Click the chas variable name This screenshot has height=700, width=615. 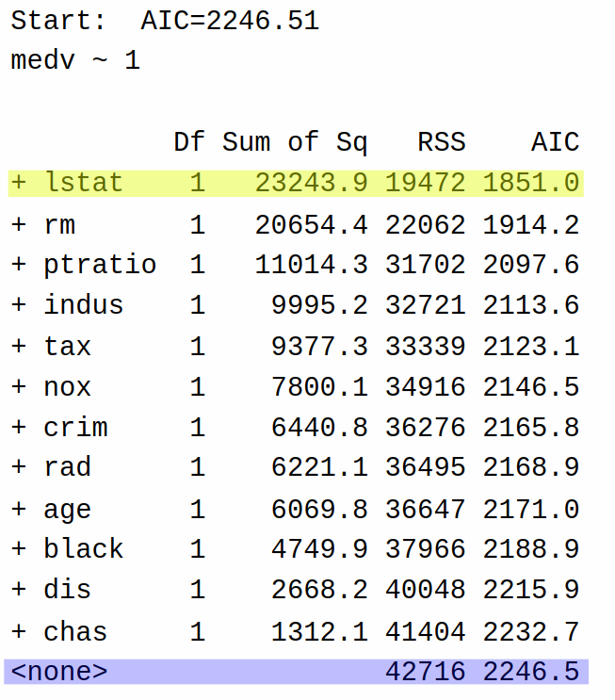point(75,632)
